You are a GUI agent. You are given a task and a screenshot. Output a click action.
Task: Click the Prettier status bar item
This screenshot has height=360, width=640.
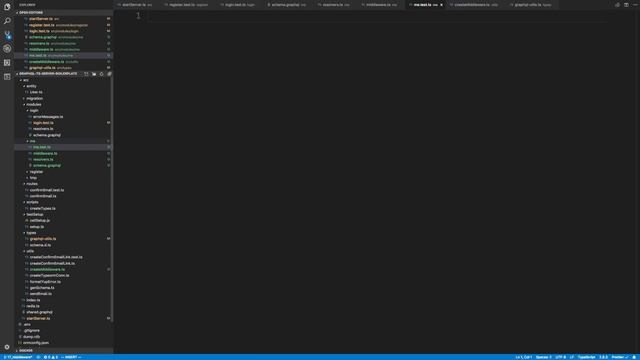(620, 357)
